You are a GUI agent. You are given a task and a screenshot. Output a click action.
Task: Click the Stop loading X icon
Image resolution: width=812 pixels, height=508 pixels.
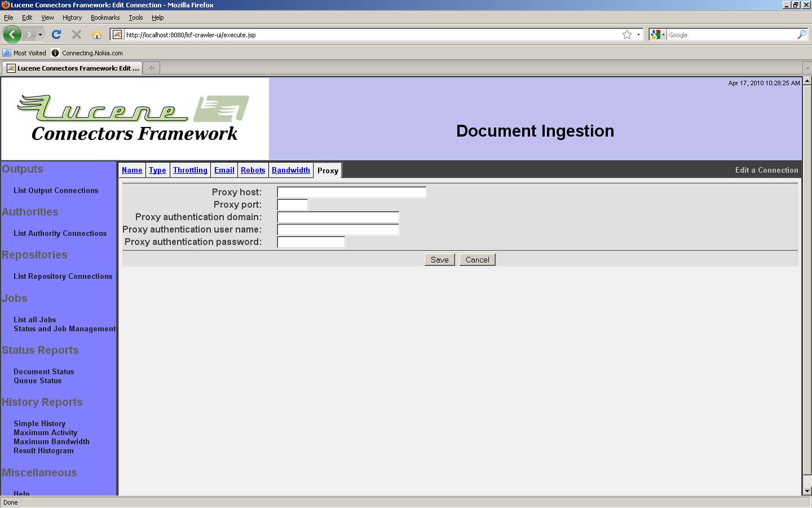click(77, 34)
